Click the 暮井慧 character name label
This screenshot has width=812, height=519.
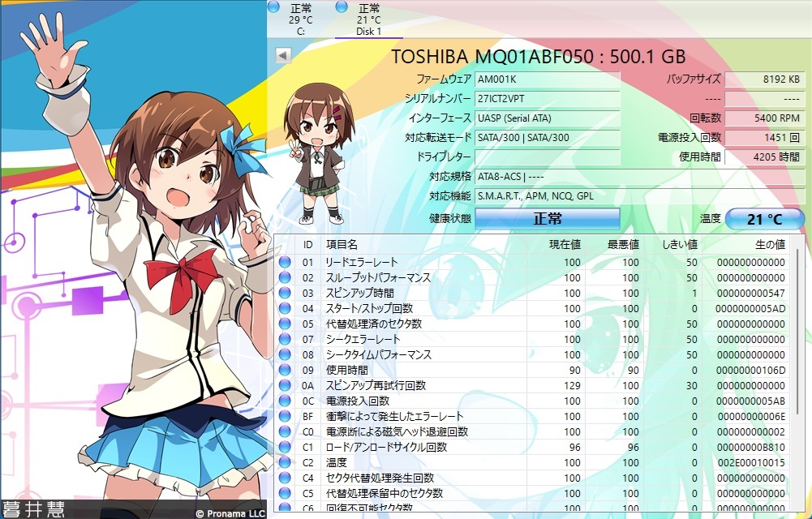point(33,508)
